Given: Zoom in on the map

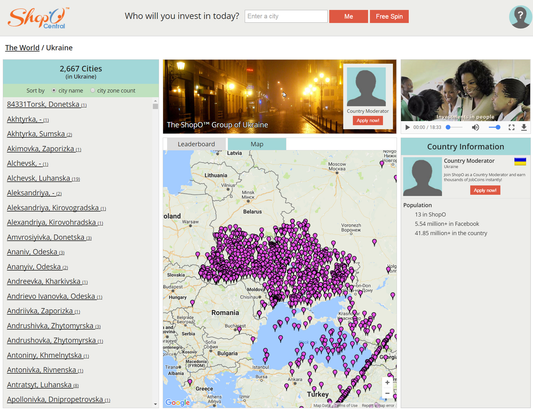Looking at the screenshot, I should [x=387, y=382].
